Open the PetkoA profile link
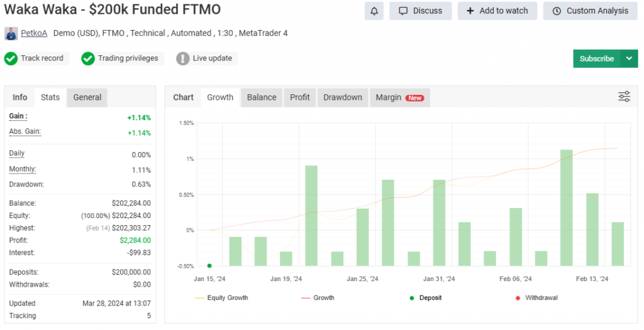The height and width of the screenshot is (330, 644). coord(34,33)
